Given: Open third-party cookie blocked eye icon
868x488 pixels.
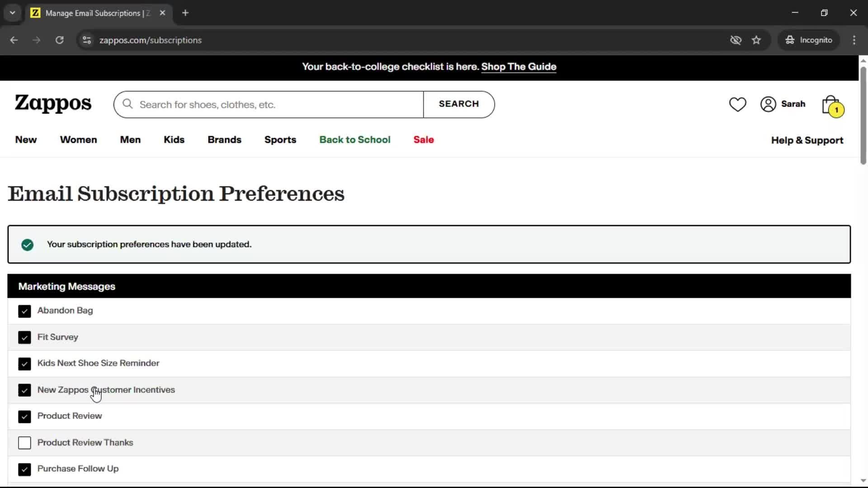Looking at the screenshot, I should (x=736, y=40).
